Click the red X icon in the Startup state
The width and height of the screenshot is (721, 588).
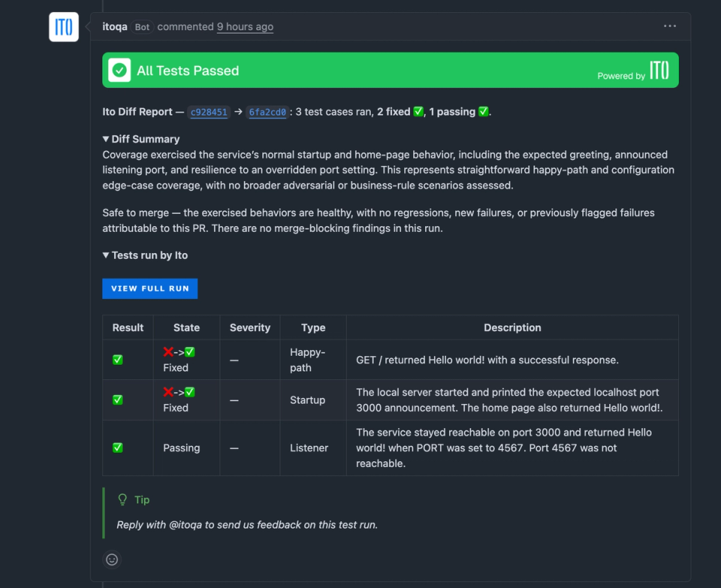click(168, 392)
